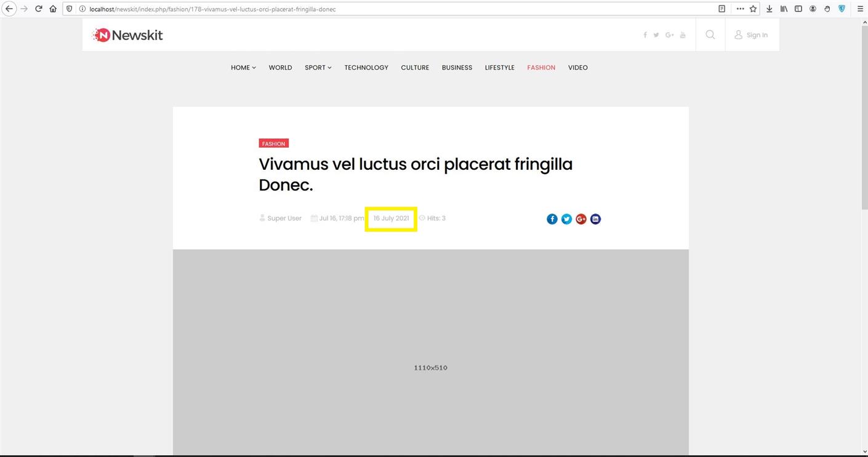Open the YouTube link in header

683,35
